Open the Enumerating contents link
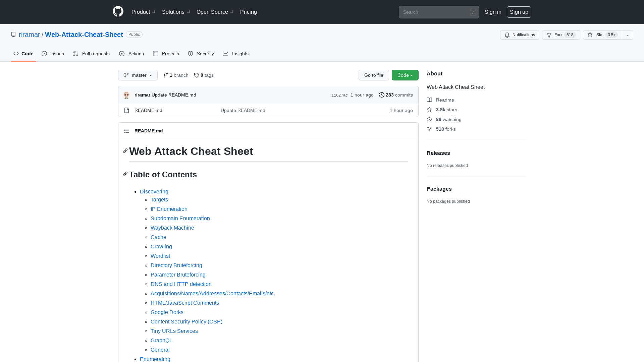The width and height of the screenshot is (644, 362). (155, 359)
